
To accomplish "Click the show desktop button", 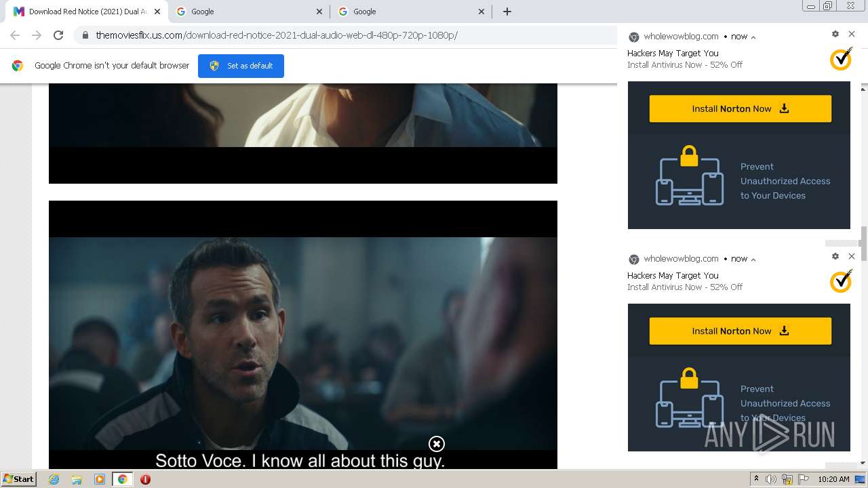I will pos(860,479).
